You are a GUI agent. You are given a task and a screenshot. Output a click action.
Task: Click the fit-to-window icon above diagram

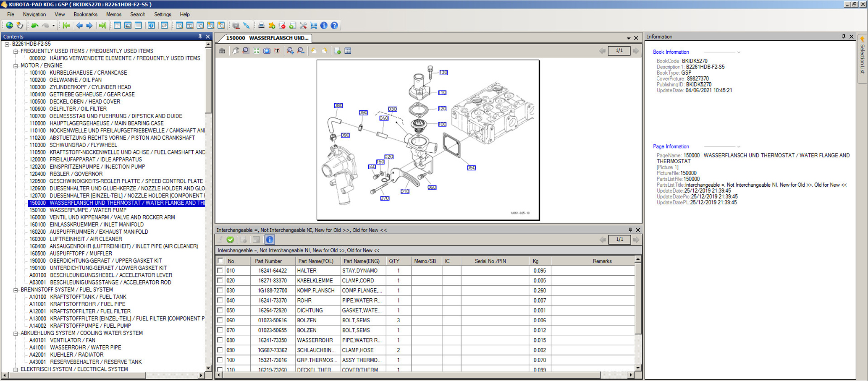pos(256,51)
